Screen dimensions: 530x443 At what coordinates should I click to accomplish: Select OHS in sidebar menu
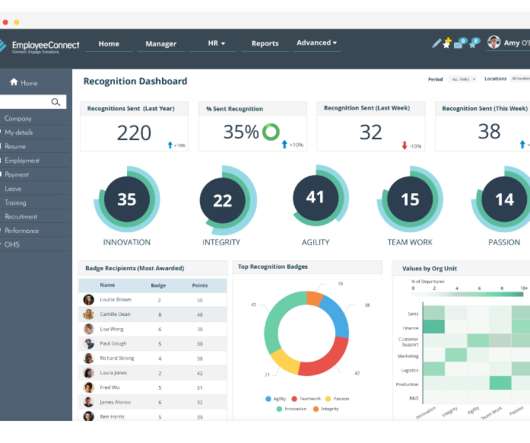12,244
